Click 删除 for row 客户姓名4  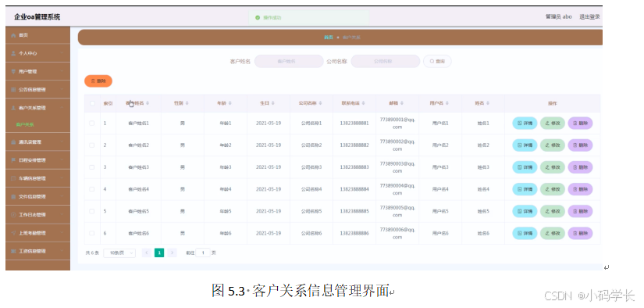(x=580, y=189)
